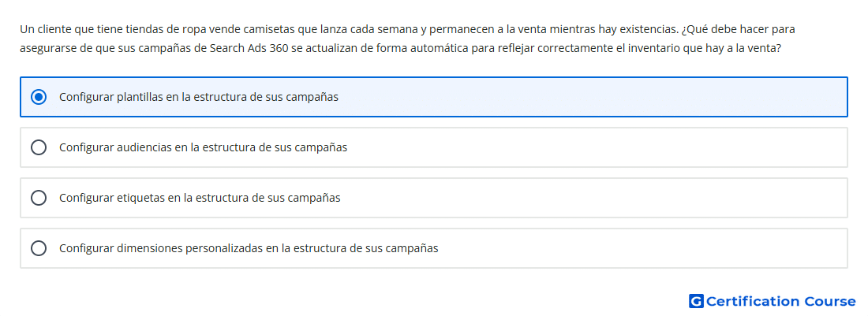Click the words 'Search Ads 360' in question
This screenshot has height=316, width=868.
(x=249, y=48)
